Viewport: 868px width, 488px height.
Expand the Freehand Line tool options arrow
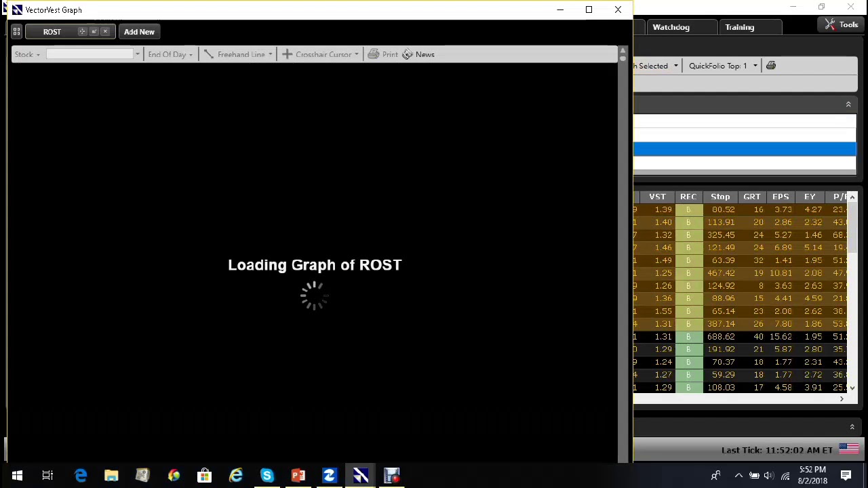[x=270, y=54]
